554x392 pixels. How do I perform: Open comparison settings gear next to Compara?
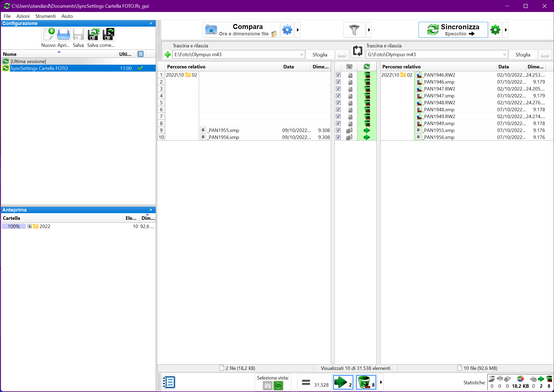tap(287, 30)
